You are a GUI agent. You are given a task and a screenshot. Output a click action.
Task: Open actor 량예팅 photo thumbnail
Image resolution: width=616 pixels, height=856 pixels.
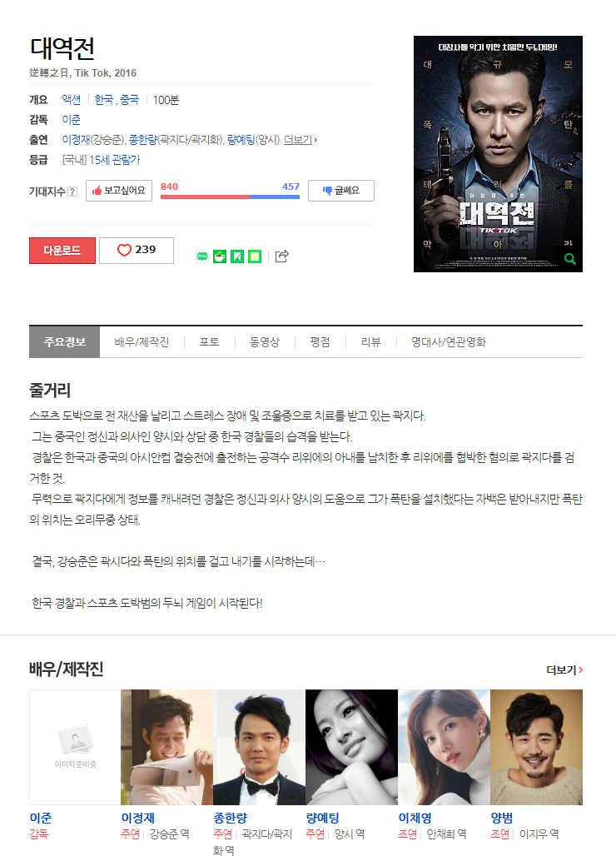351,747
